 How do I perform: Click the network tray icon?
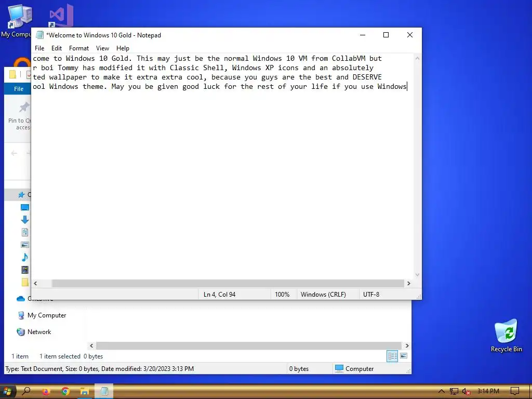click(454, 392)
